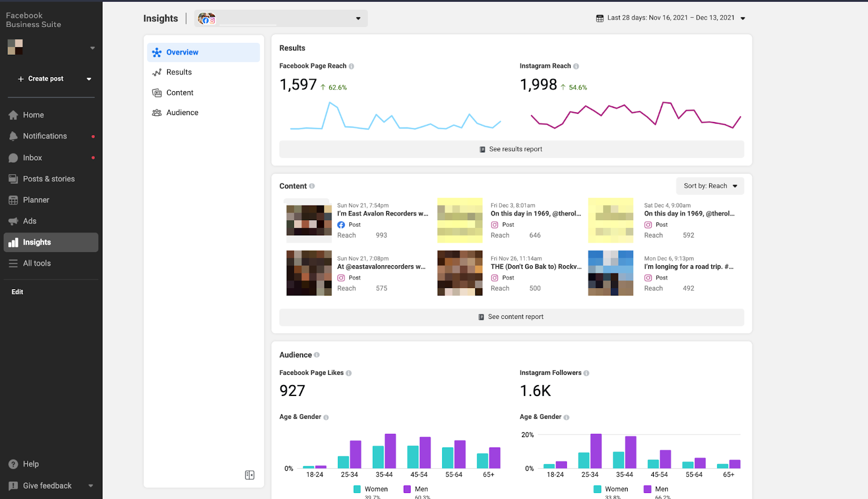Click See results report

(510, 149)
